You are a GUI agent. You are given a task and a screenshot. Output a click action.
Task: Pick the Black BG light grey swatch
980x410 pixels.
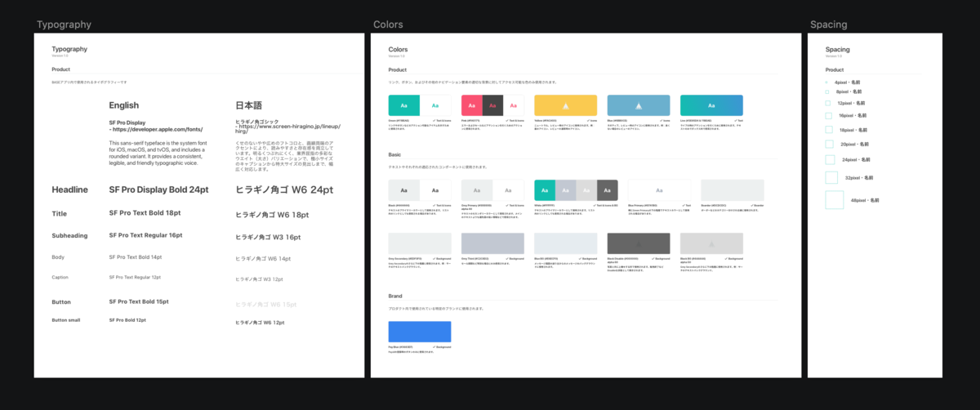coord(711,243)
